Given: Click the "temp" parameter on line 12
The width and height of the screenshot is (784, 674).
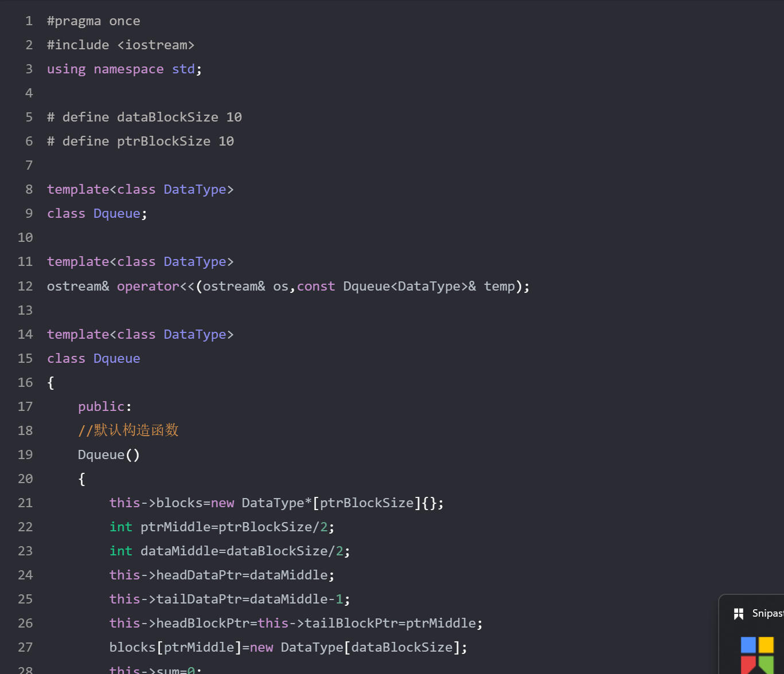Looking at the screenshot, I should pyautogui.click(x=499, y=286).
